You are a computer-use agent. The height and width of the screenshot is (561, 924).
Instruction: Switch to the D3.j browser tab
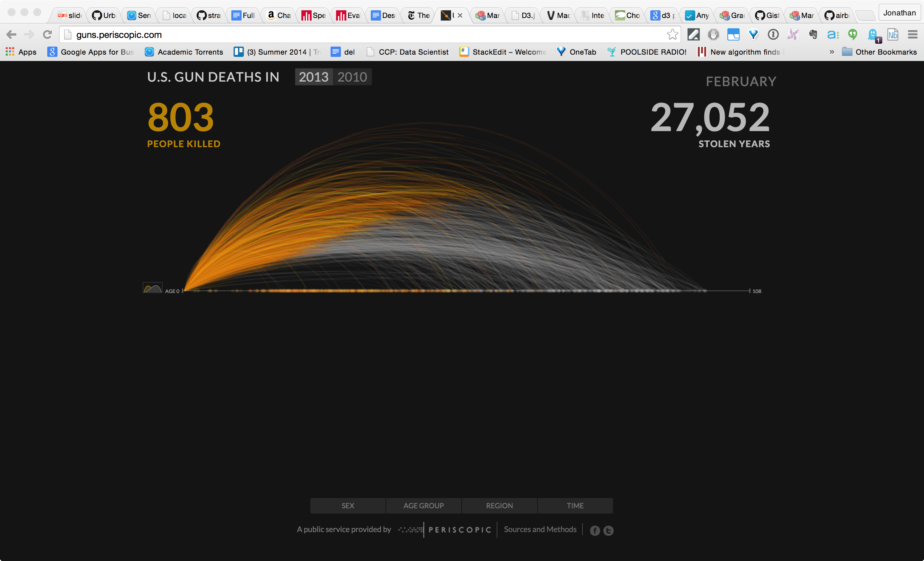click(524, 15)
